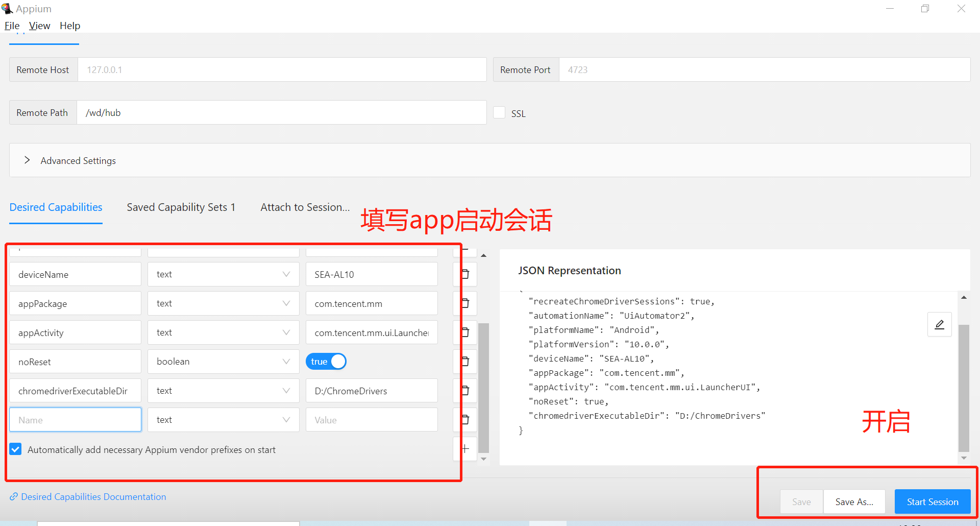
Task: Focus the Remote Port input field
Action: pos(765,69)
